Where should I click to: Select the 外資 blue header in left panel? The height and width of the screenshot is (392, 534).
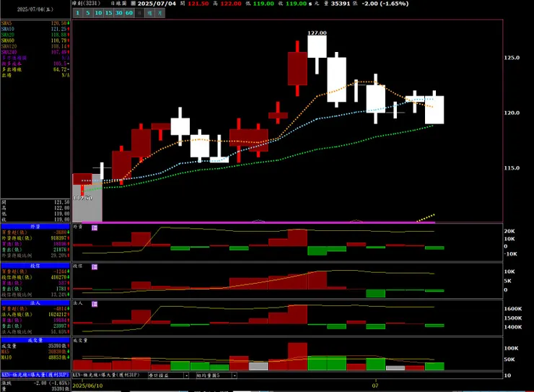pos(35,227)
